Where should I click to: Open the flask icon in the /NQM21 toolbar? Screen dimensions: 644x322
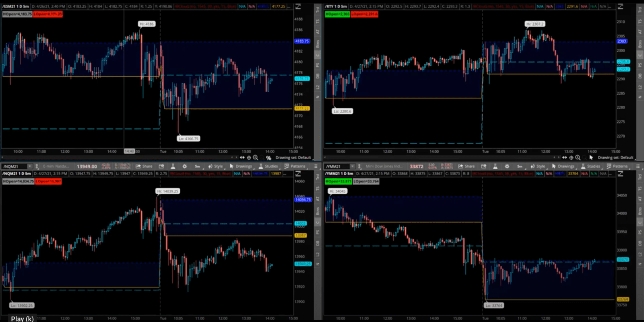click(x=173, y=166)
